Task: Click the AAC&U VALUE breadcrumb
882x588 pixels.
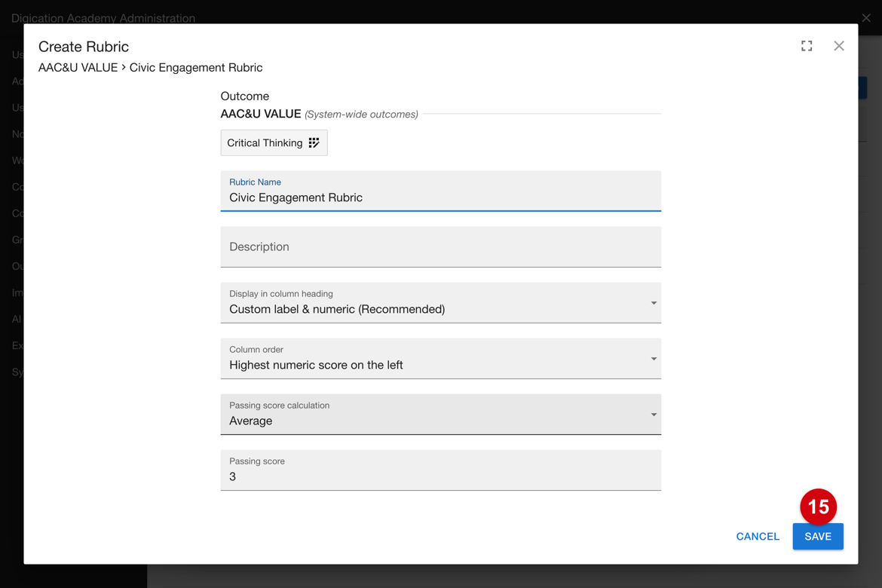Action: 78,68
